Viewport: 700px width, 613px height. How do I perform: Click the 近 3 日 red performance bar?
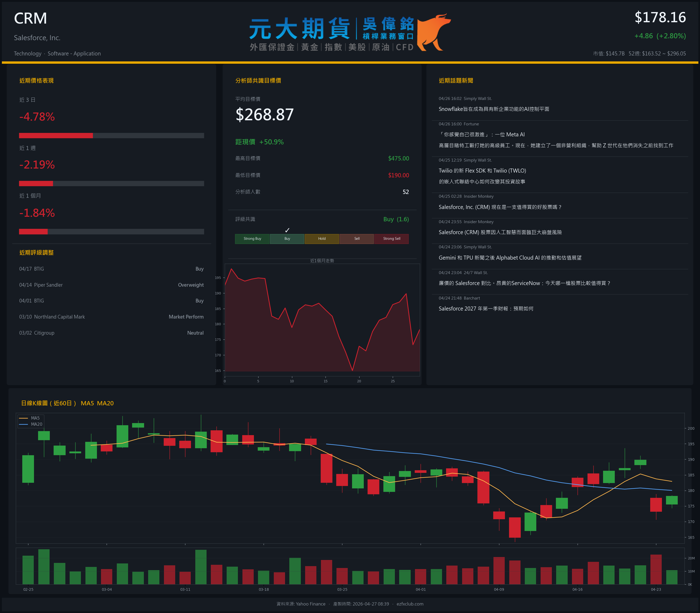pyautogui.click(x=56, y=136)
